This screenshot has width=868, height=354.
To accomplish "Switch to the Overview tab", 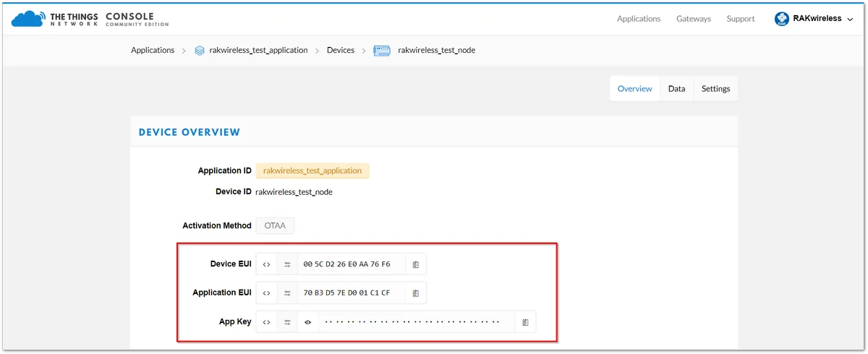I will (635, 88).
